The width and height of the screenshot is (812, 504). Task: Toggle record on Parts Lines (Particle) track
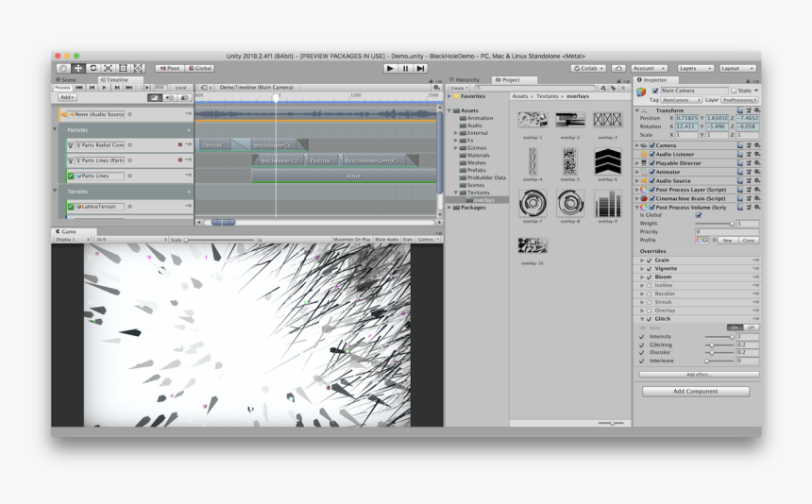pos(180,160)
